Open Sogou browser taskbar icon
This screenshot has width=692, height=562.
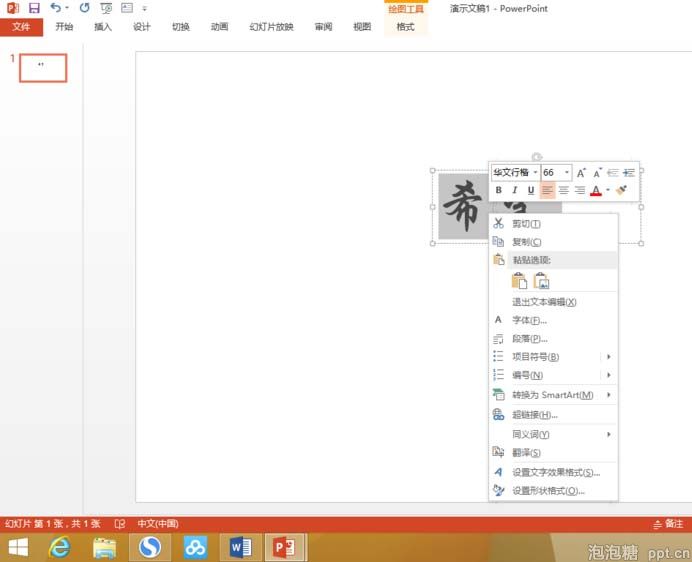[150, 548]
